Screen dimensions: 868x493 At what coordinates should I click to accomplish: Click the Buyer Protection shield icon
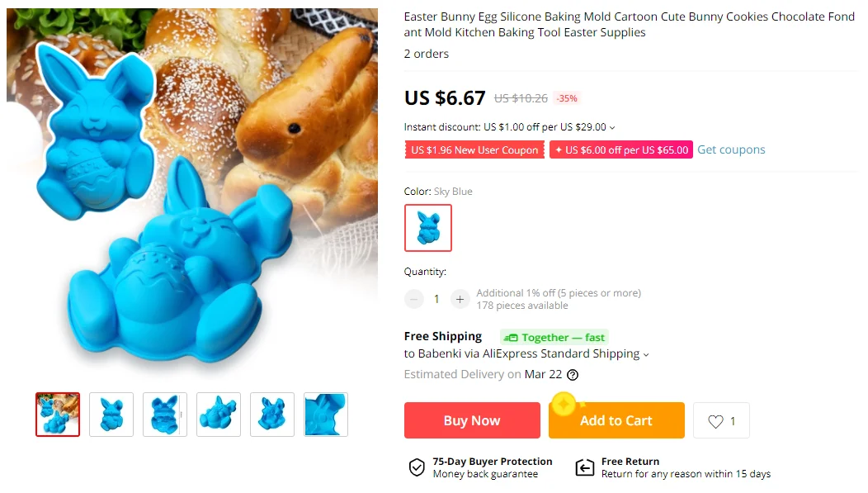tap(417, 467)
